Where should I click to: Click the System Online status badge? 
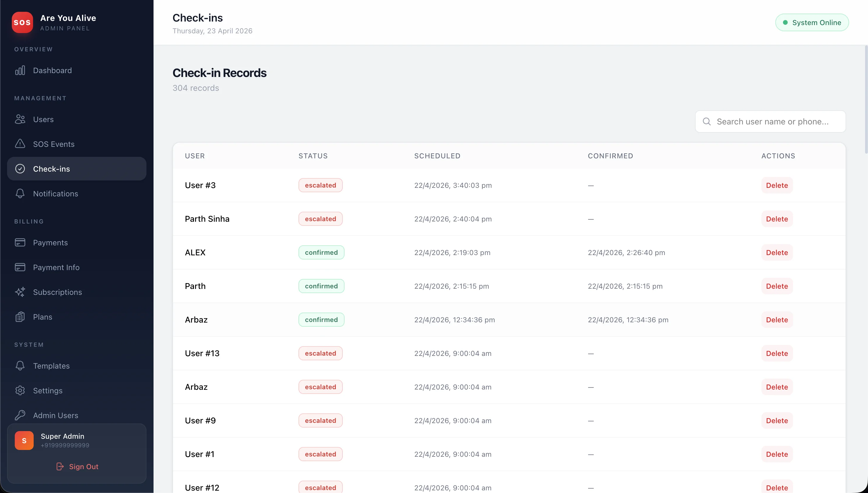click(x=812, y=22)
